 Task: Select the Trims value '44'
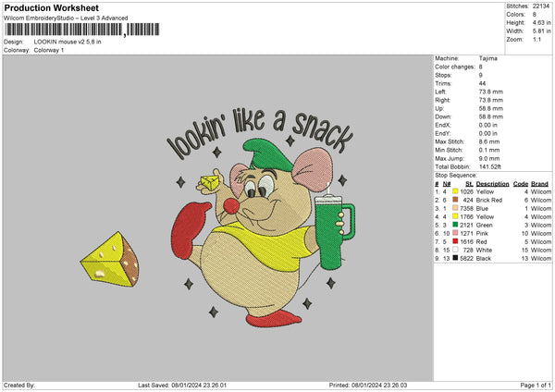(482, 83)
